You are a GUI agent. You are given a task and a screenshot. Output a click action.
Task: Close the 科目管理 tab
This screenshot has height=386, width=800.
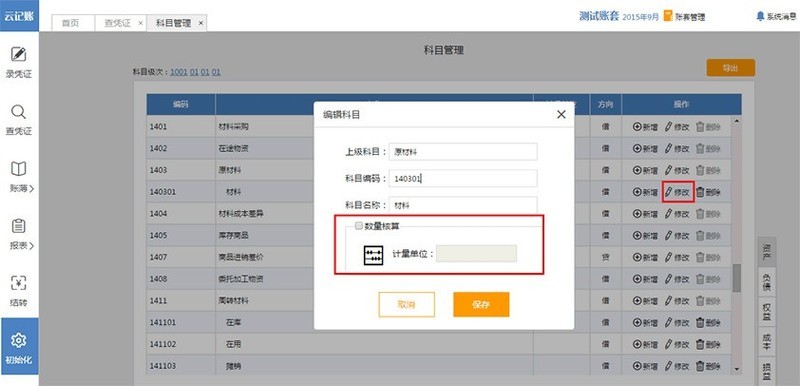click(x=201, y=23)
